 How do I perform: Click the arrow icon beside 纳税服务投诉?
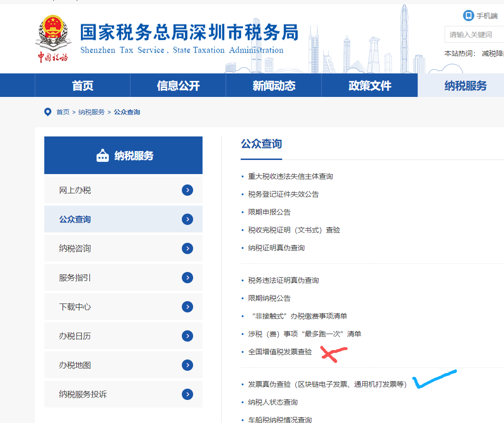(187, 394)
